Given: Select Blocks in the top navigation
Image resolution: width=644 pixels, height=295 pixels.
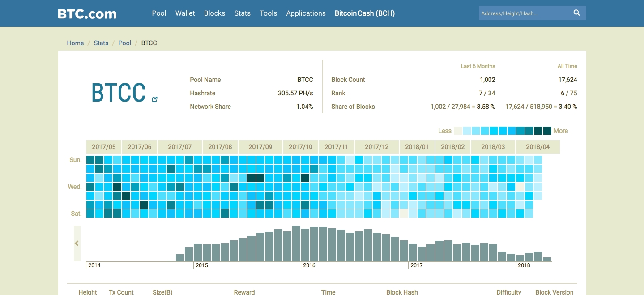Looking at the screenshot, I should click(214, 13).
